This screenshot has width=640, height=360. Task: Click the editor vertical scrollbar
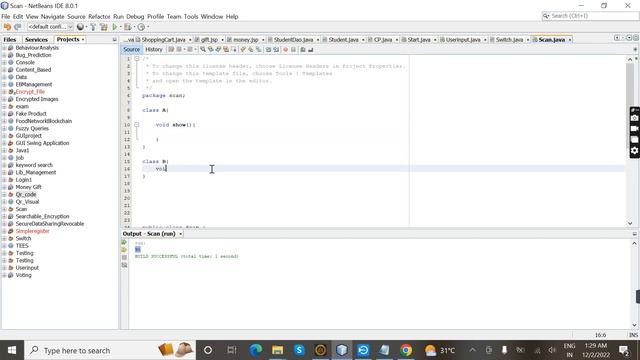click(630, 141)
